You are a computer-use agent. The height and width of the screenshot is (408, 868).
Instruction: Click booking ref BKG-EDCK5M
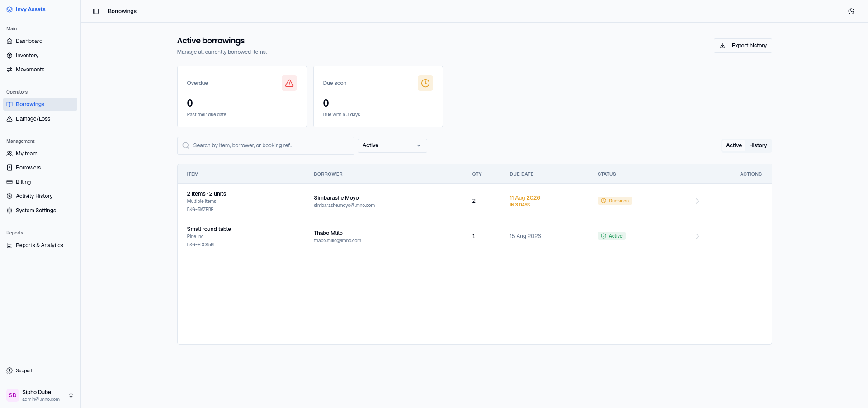pos(200,245)
